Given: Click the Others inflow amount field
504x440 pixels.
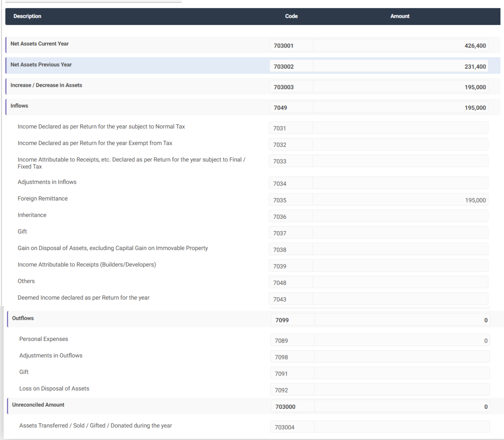Looking at the screenshot, I should click(x=400, y=282).
